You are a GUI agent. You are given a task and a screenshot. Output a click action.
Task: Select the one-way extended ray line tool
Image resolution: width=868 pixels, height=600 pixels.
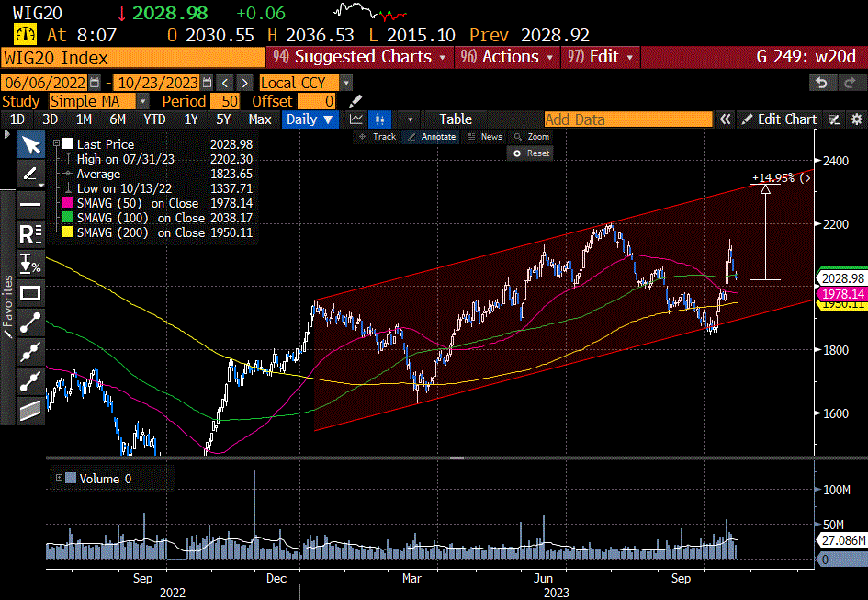[30, 381]
